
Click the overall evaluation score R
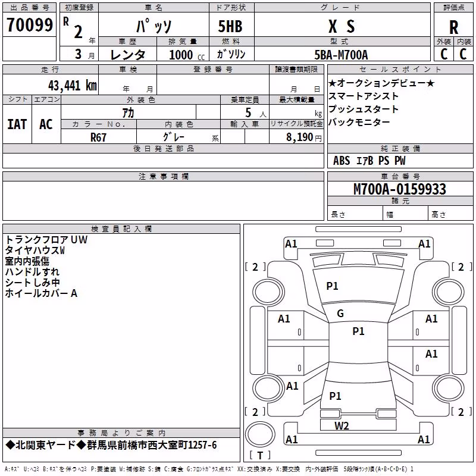tap(453, 27)
